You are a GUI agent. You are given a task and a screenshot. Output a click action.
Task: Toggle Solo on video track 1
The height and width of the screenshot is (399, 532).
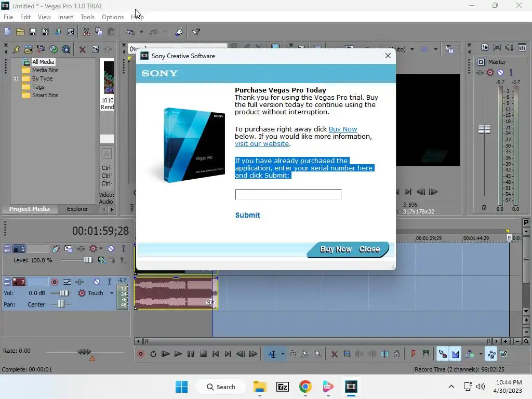[124, 249]
